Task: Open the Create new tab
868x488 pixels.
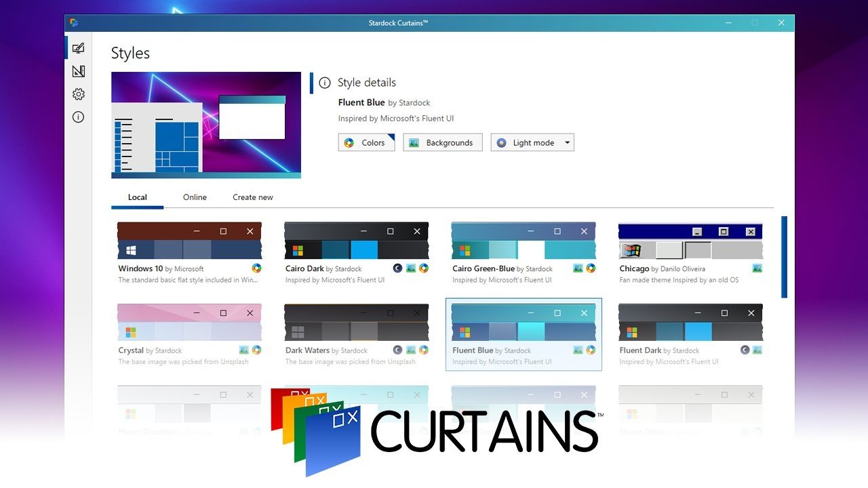Action: click(253, 197)
